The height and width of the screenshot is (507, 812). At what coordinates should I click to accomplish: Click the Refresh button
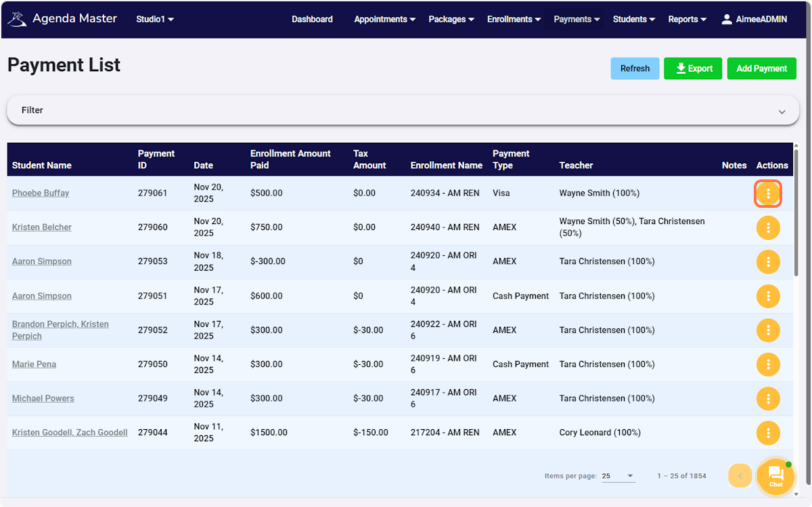pyautogui.click(x=634, y=68)
